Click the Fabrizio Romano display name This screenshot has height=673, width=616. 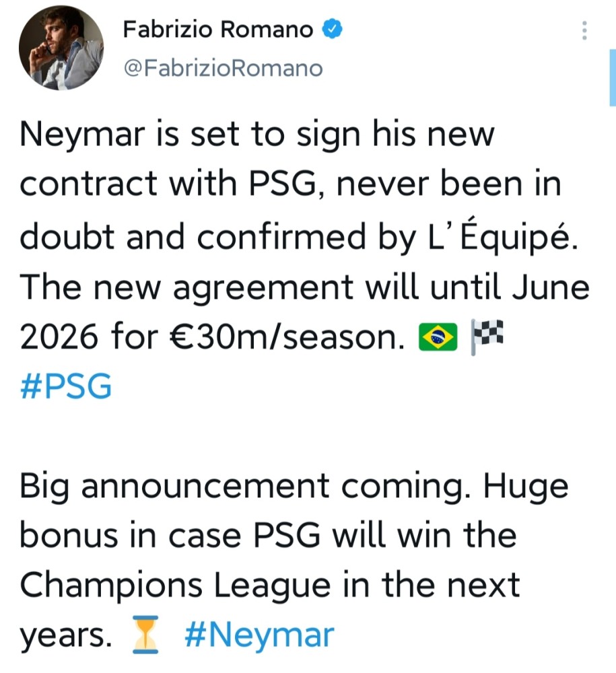tap(218, 29)
